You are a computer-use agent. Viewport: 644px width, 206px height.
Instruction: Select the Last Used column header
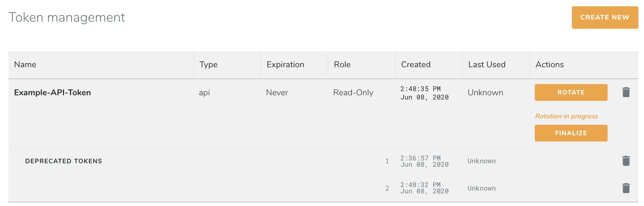[487, 64]
